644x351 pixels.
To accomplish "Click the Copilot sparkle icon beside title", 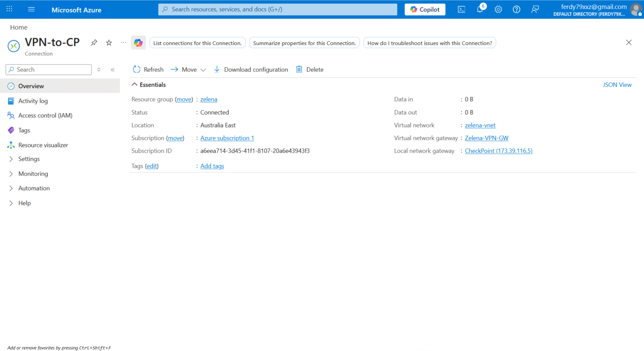I will click(x=138, y=43).
